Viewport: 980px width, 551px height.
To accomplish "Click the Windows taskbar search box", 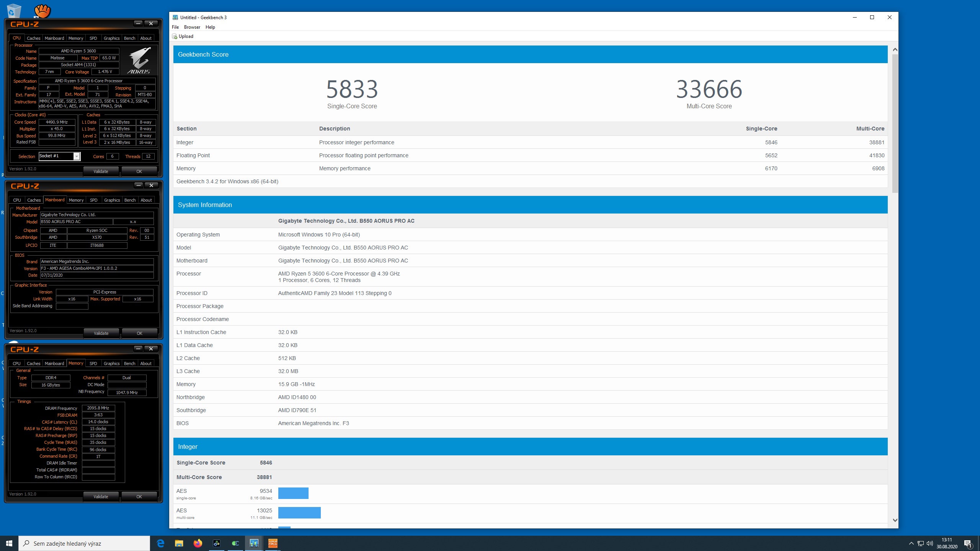I will (x=84, y=543).
